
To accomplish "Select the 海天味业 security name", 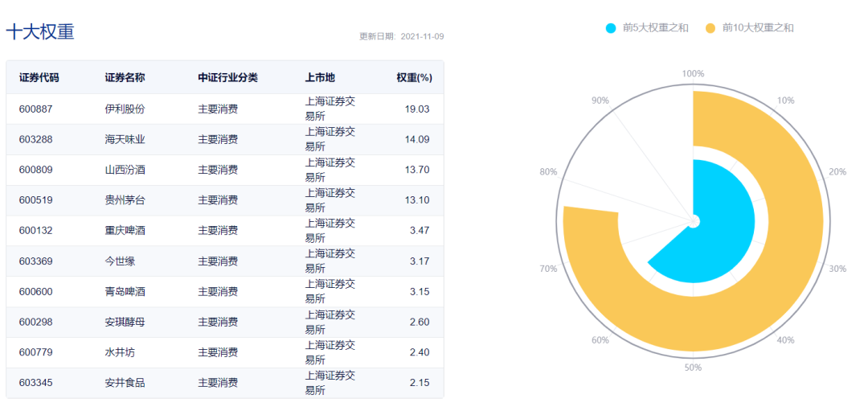I will pos(125,140).
